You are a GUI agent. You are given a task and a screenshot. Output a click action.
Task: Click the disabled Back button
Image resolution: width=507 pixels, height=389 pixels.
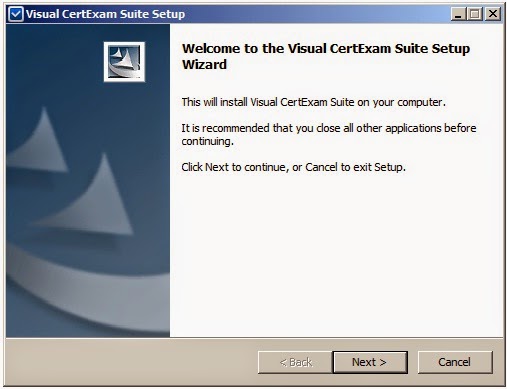click(295, 362)
